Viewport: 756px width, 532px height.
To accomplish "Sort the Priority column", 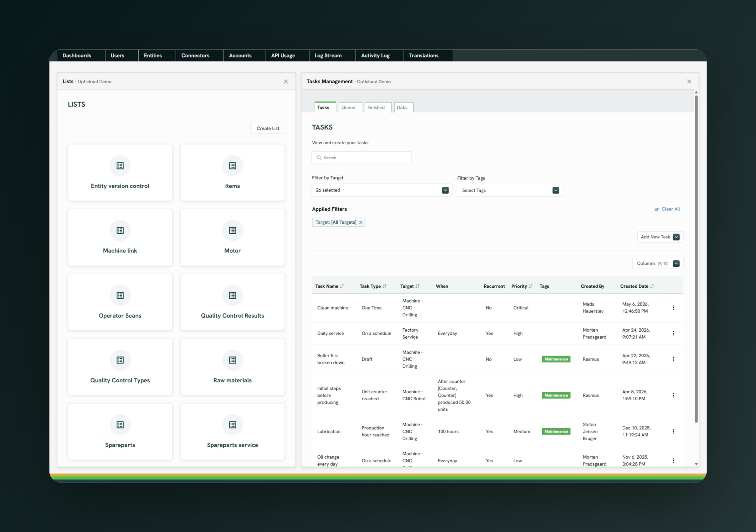I will pyautogui.click(x=531, y=286).
